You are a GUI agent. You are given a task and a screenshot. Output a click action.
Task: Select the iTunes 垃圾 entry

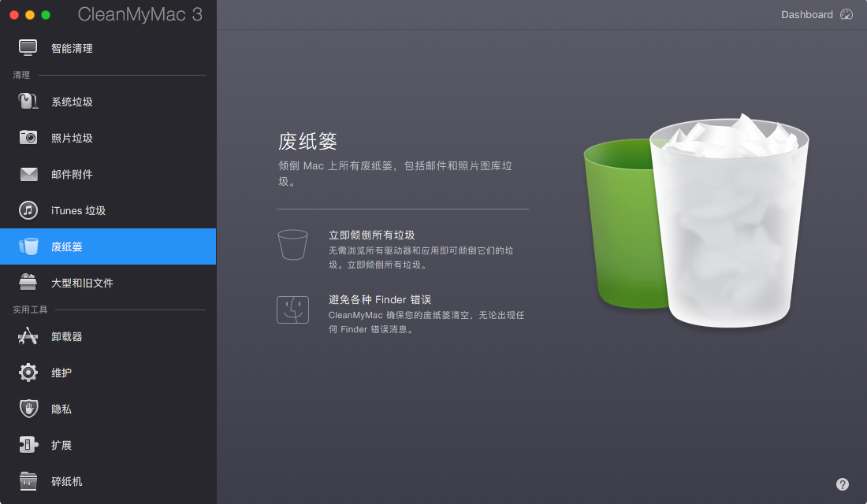pos(108,210)
